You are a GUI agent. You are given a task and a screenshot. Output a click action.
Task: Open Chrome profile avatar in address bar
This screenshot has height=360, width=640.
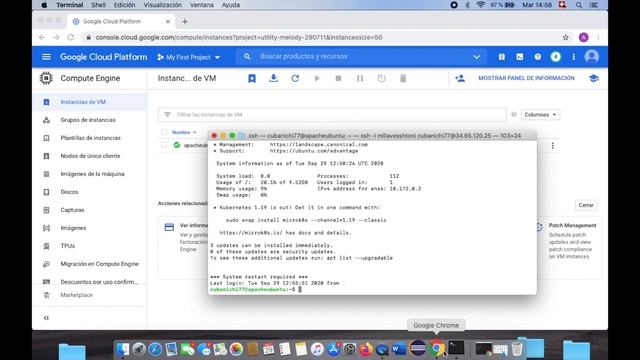coord(584,38)
